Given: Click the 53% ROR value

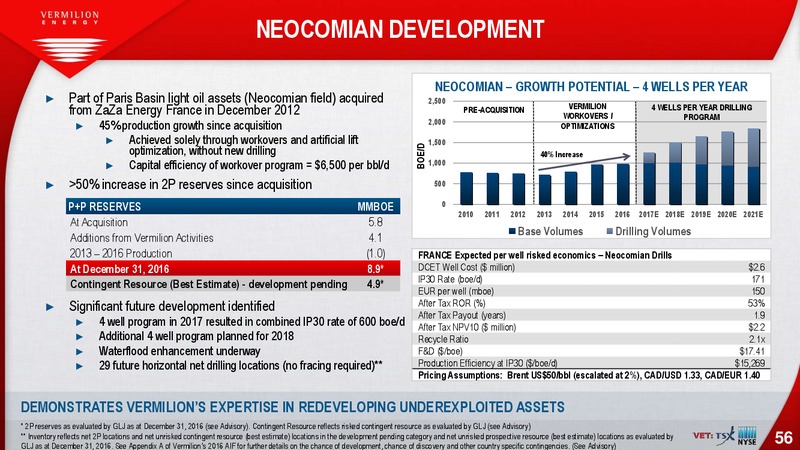Looking at the screenshot, I should 756,304.
